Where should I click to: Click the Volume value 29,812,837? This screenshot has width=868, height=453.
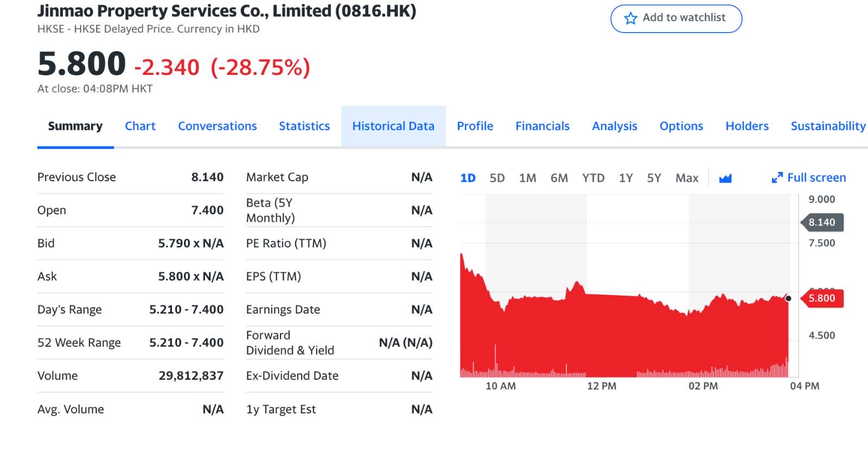coord(191,375)
